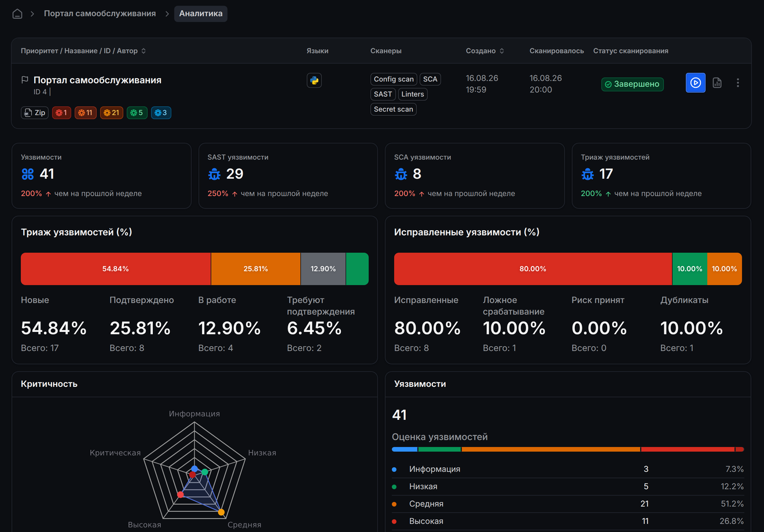This screenshot has width=764, height=532.
Task: Open the report document icon
Action: point(717,83)
